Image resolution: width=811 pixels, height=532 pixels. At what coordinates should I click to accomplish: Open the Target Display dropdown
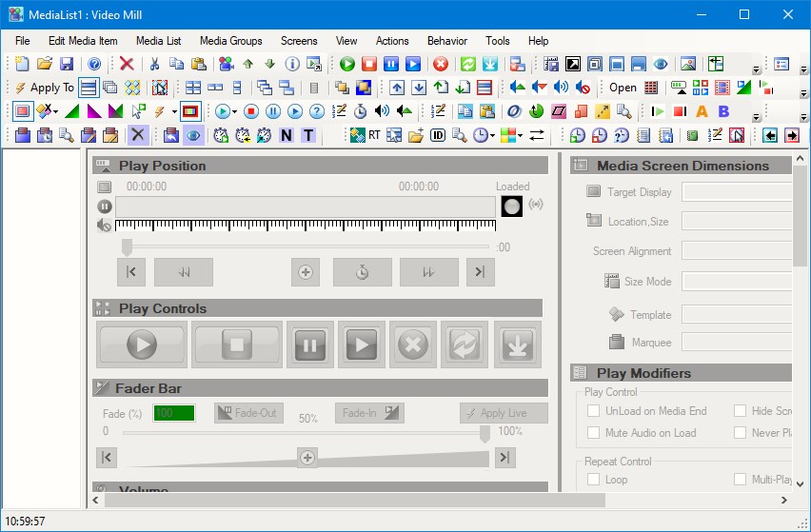pyautogui.click(x=738, y=192)
